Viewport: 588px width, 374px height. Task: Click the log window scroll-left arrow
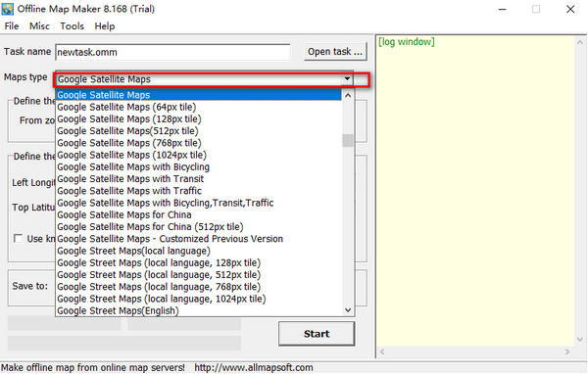tap(382, 351)
